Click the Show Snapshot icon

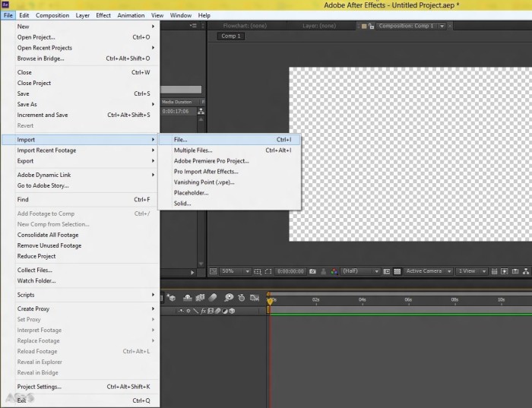point(323,271)
